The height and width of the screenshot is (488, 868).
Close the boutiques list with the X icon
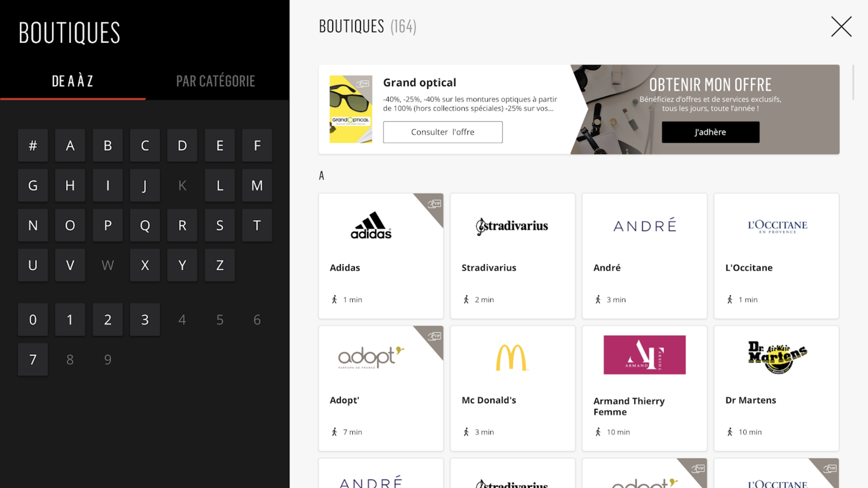(x=841, y=27)
